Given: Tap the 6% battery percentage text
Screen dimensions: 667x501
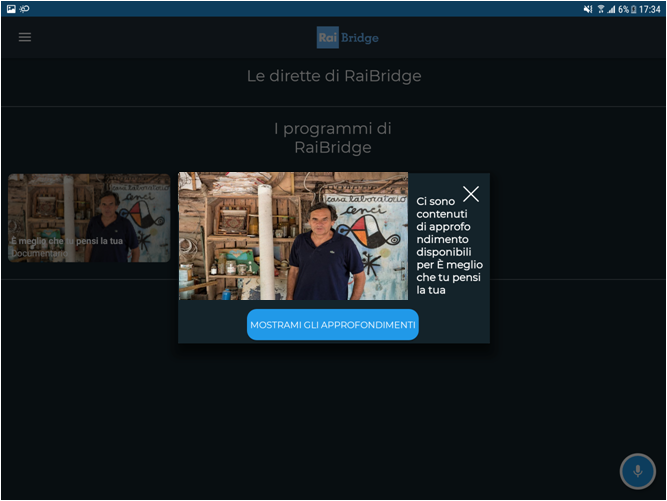Looking at the screenshot, I should click(x=623, y=8).
